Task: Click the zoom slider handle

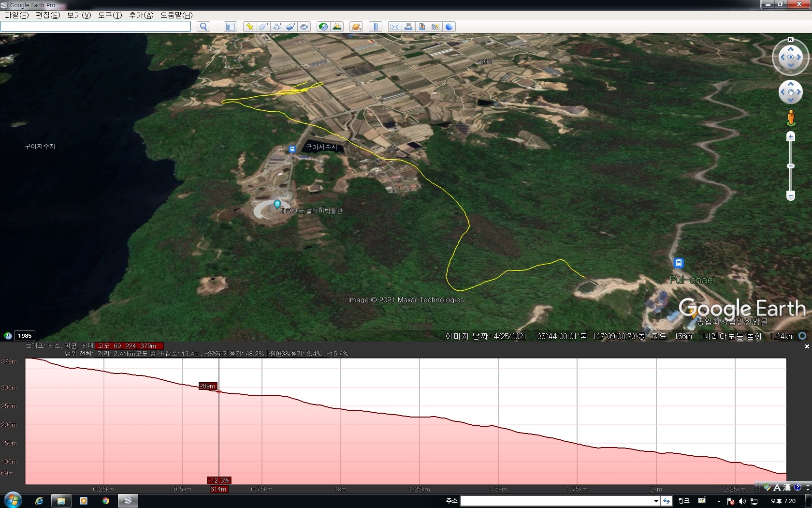Action: 791,166
